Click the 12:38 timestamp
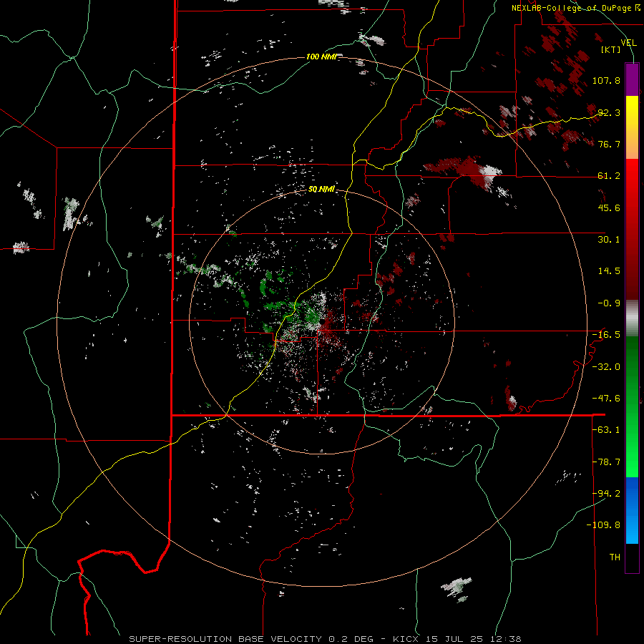 tap(505, 639)
